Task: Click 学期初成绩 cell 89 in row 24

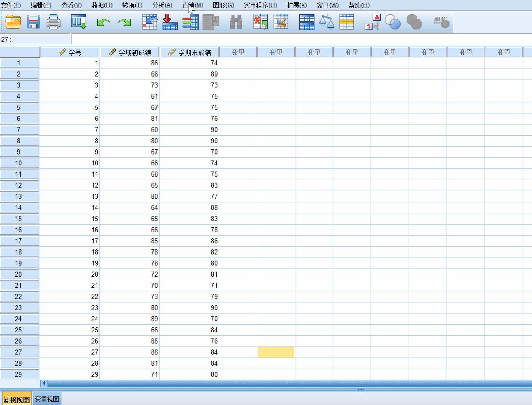Action: click(x=130, y=319)
